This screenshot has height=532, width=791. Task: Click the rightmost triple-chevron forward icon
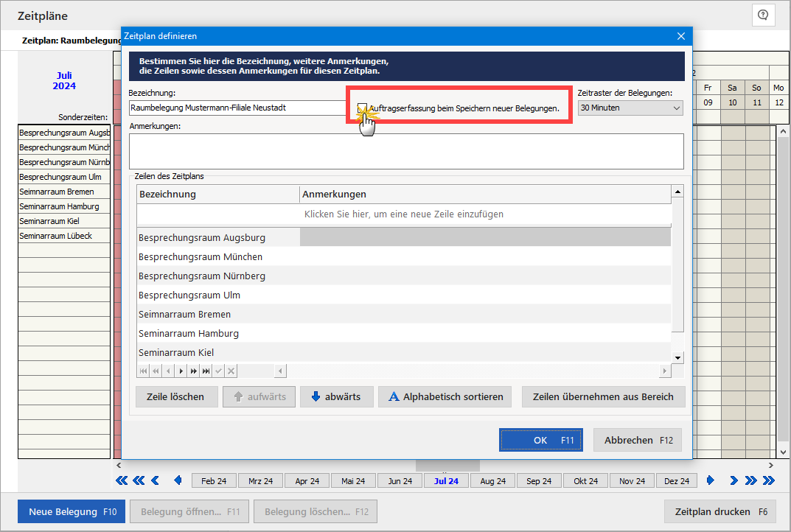tap(769, 481)
